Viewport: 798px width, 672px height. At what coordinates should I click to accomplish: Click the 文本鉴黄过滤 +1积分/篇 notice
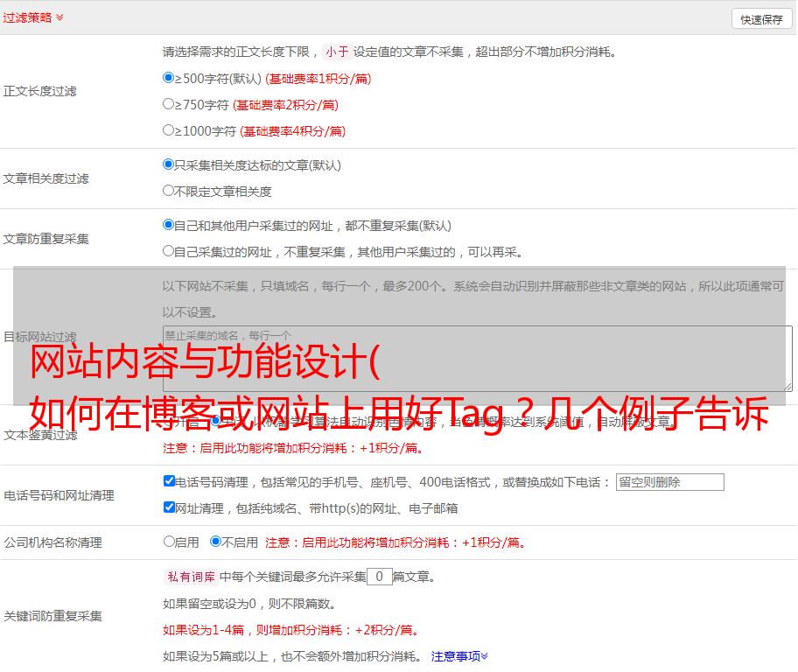292,448
